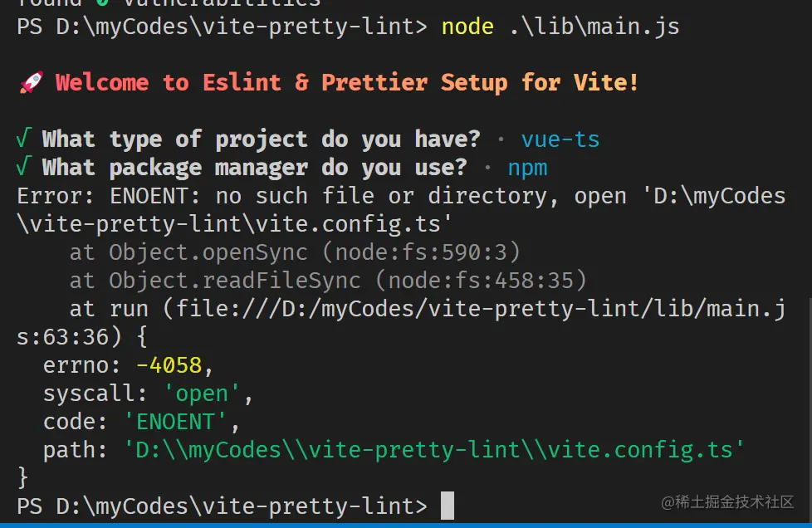Click the code value 'ENOENT'
Image resolution: width=812 pixels, height=528 pixels.
point(175,422)
